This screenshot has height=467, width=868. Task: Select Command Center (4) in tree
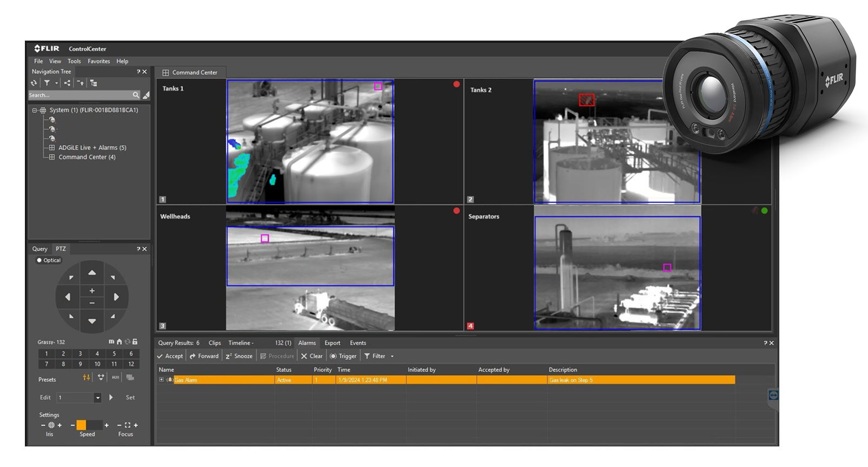pos(87,157)
